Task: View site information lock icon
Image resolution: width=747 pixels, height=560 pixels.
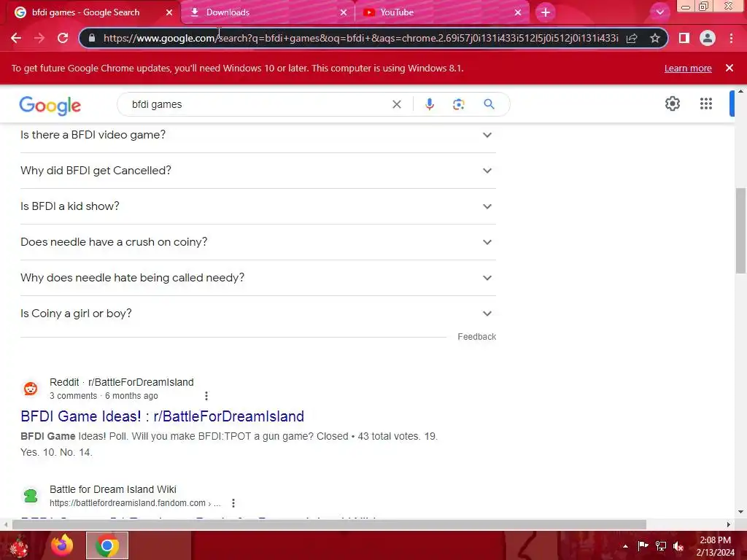Action: (x=92, y=38)
